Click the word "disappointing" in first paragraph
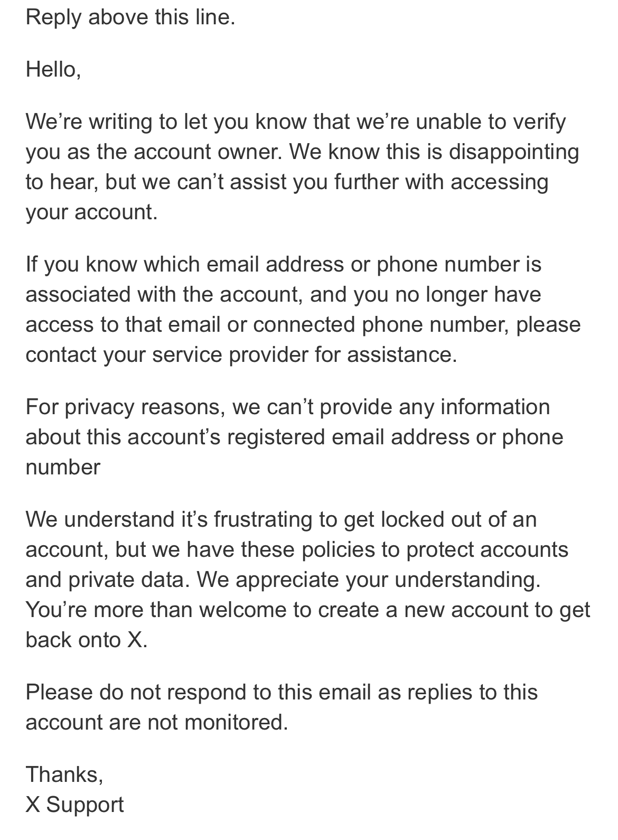This screenshot has height=840, width=618. (513, 152)
